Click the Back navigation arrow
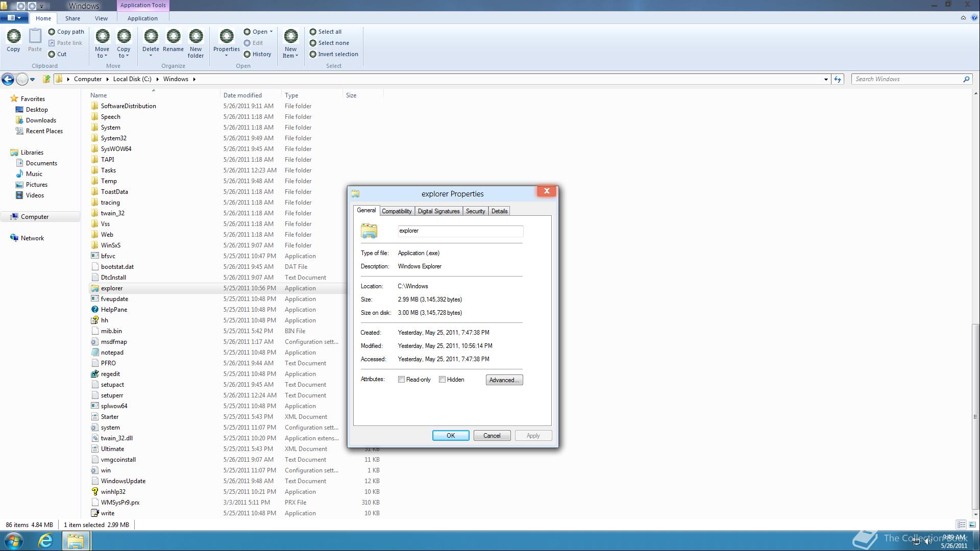The height and width of the screenshot is (551, 980). click(x=8, y=79)
